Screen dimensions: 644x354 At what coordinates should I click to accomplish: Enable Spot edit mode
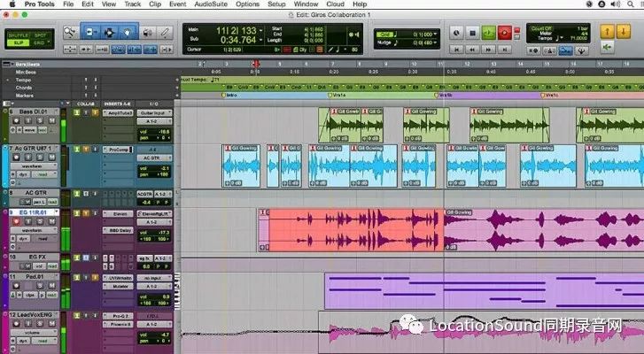(x=41, y=35)
